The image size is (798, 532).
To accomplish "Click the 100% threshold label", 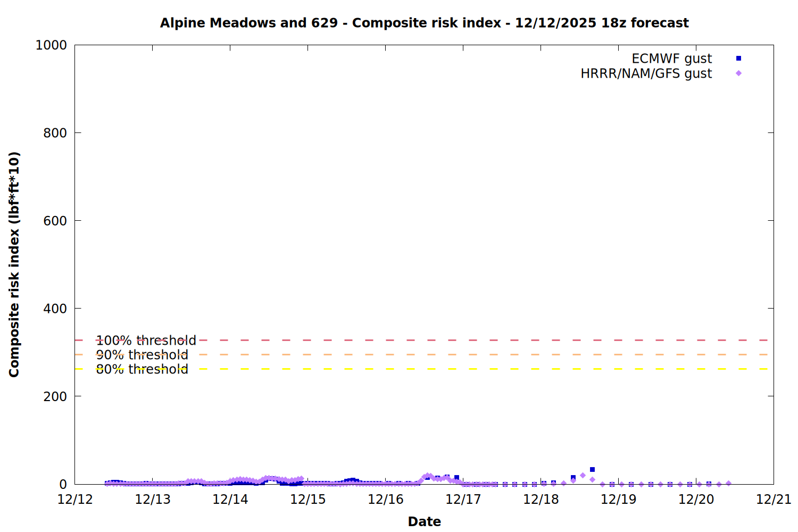I will tap(146, 340).
